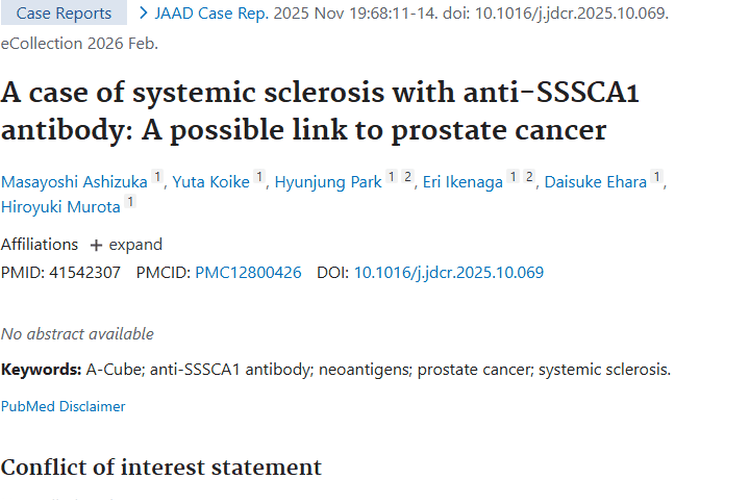Image resolution: width=750 pixels, height=500 pixels.
Task: Click affiliation superscript 1 after Yuta Koike
Action: pyautogui.click(x=259, y=178)
